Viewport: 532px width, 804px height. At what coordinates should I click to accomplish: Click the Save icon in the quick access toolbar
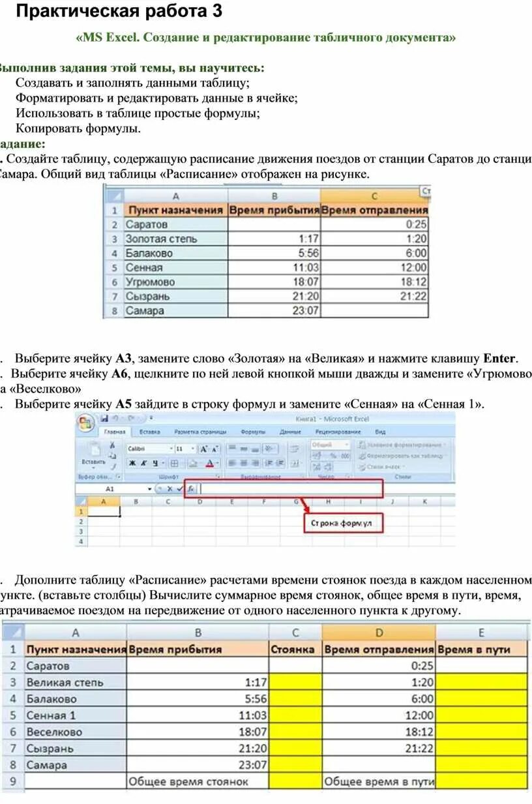[x=104, y=419]
